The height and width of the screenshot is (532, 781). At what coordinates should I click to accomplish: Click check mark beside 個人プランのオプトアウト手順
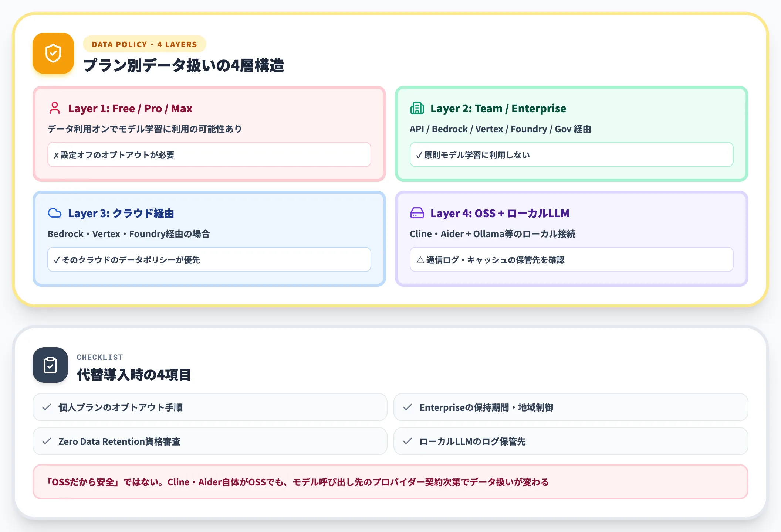click(x=47, y=407)
